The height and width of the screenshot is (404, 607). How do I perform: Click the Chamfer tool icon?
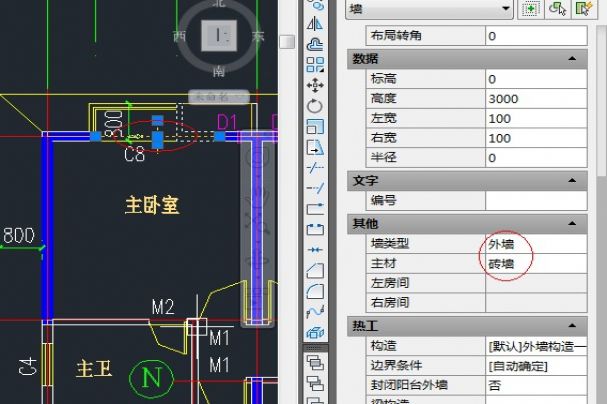tap(316, 270)
